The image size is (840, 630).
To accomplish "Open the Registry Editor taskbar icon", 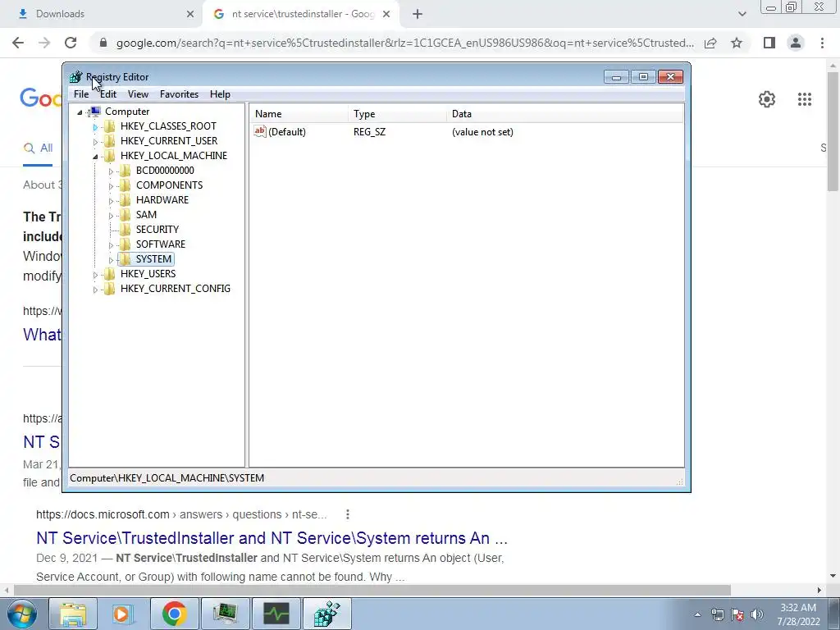I will [327, 614].
